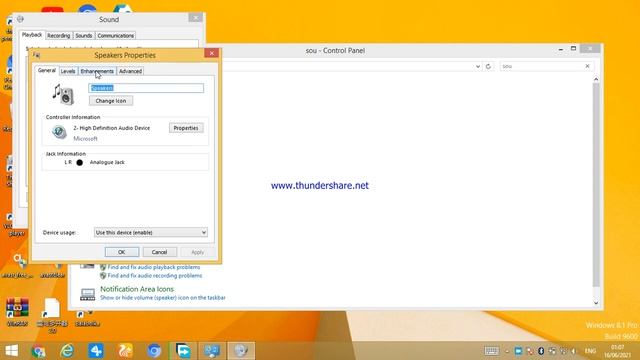Confirm with the OK button
The image size is (640, 360).
pyautogui.click(x=122, y=252)
